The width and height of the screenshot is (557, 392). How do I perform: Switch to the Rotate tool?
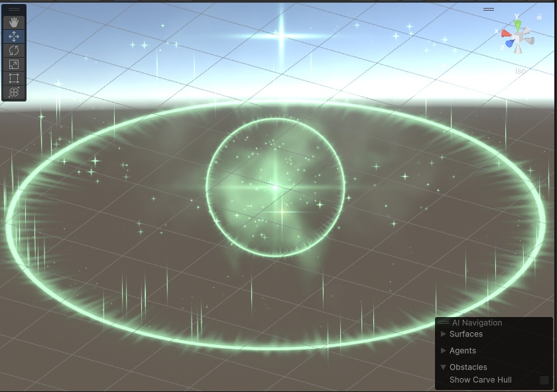15,50
